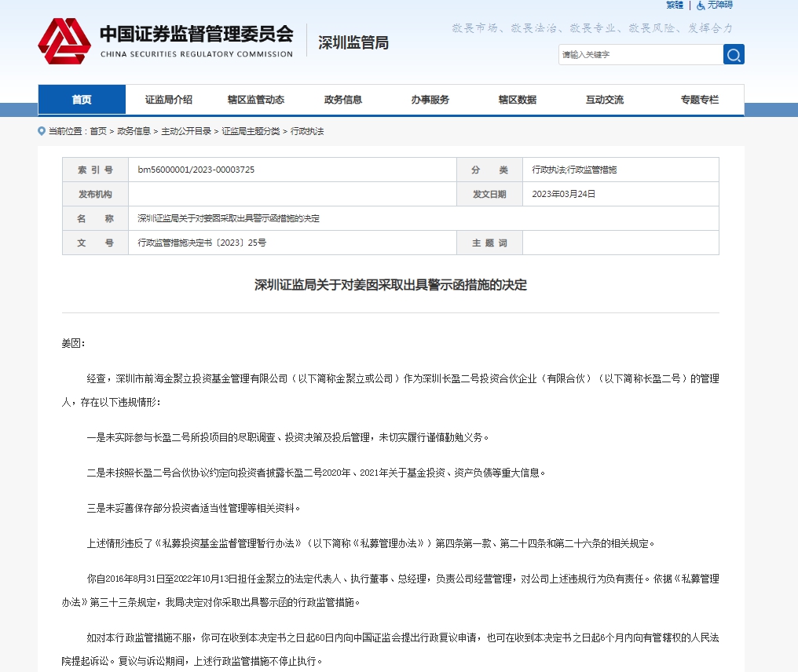Switch to traditional Chinese with 繁體
Image resolution: width=798 pixels, height=672 pixels.
(675, 5)
